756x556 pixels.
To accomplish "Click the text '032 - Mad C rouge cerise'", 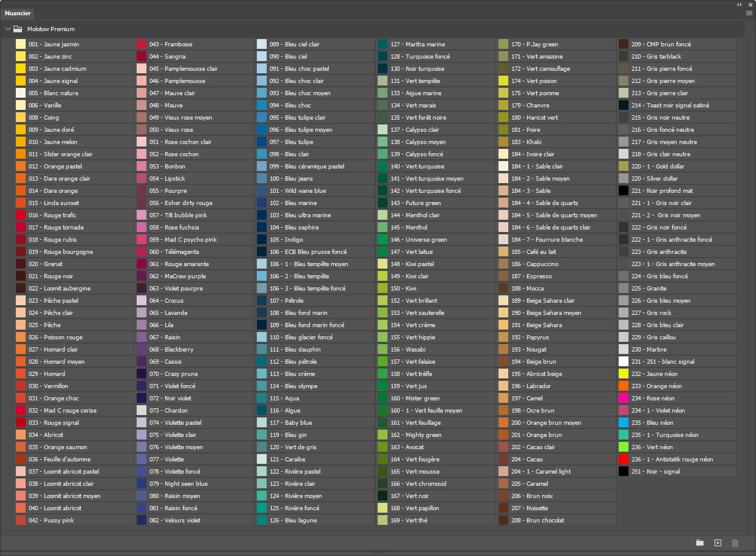I will (63, 410).
